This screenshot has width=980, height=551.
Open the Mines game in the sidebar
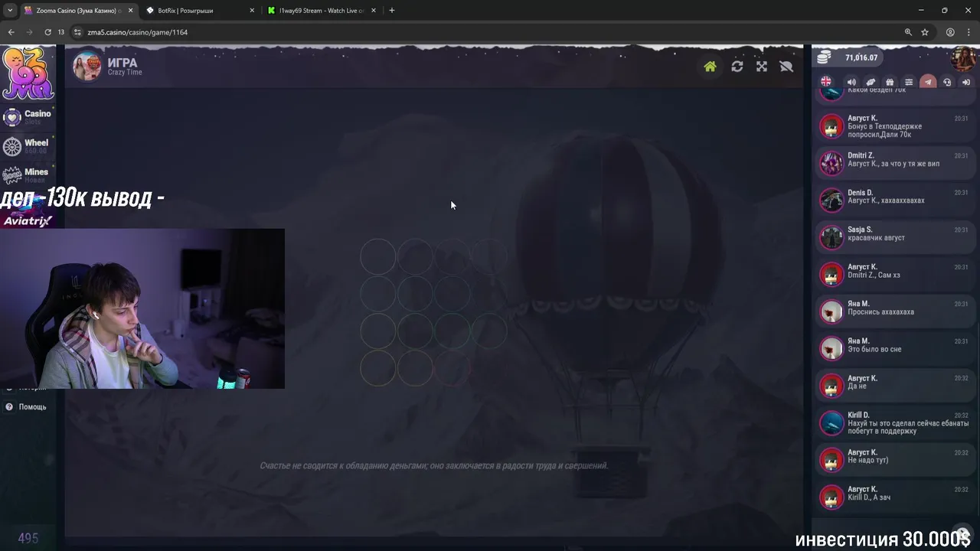point(28,175)
